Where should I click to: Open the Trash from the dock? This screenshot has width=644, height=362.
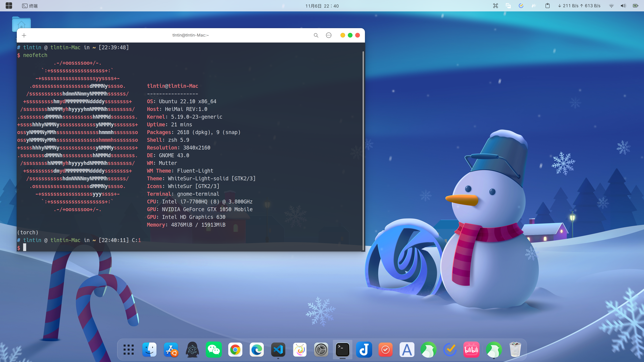tap(515, 349)
